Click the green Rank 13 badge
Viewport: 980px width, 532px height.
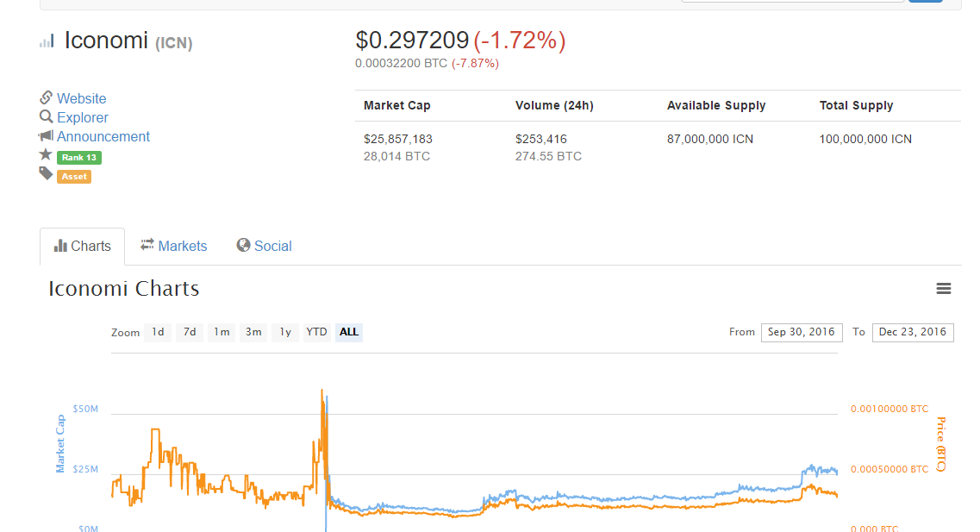point(78,158)
